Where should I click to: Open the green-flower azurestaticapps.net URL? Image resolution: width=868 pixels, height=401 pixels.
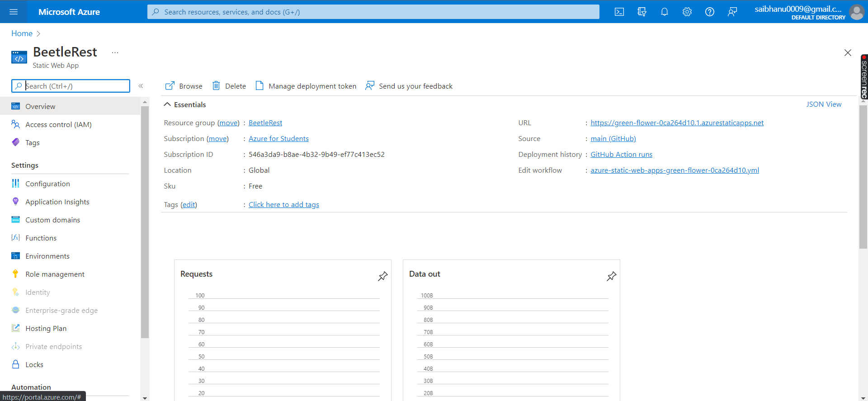[677, 123]
